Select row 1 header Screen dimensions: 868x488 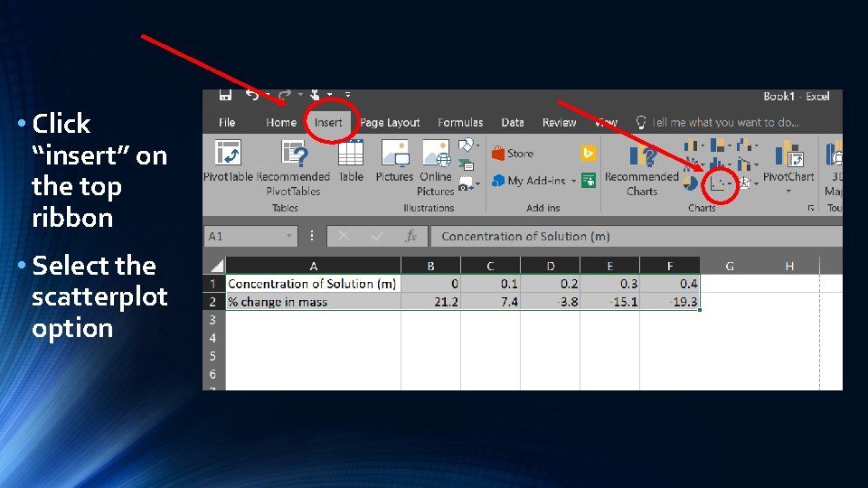click(x=212, y=284)
